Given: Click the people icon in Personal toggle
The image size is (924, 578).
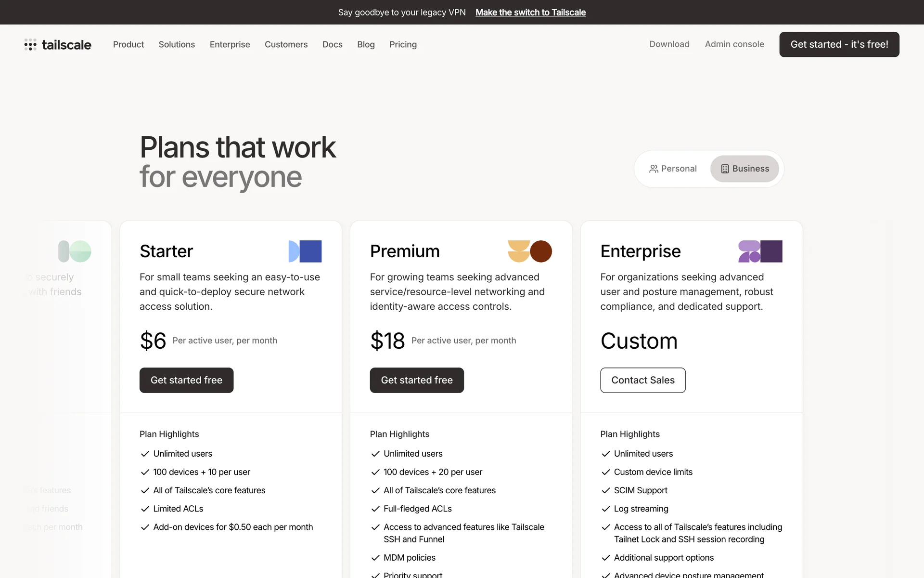Looking at the screenshot, I should tap(654, 169).
